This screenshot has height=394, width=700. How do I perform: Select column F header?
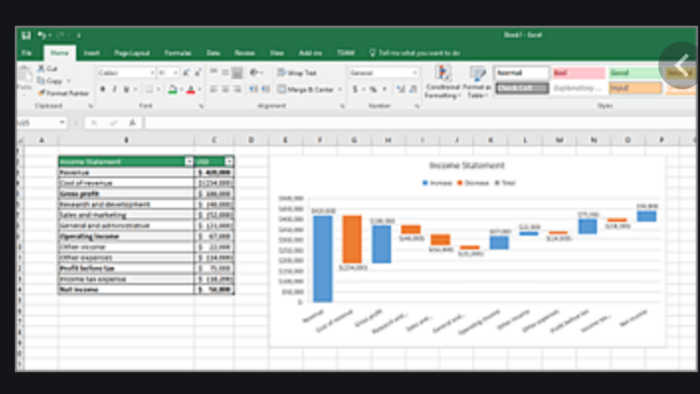pos(320,140)
